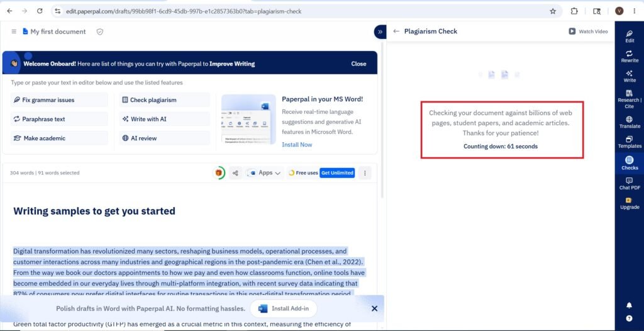Screen dimensions: 644x331
Task: Open Research | Cite in sidebar
Action: tap(630, 99)
